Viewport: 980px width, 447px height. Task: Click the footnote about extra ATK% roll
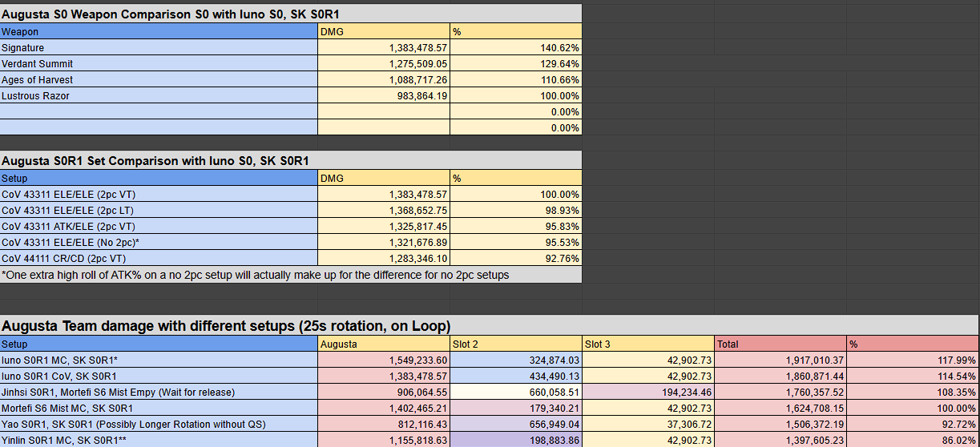291,275
